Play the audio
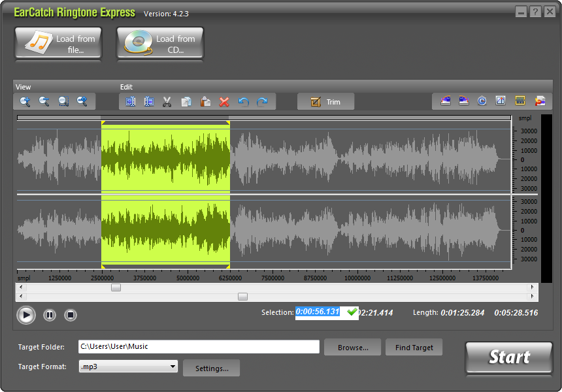Screen dimensions: 562x392 [26, 316]
